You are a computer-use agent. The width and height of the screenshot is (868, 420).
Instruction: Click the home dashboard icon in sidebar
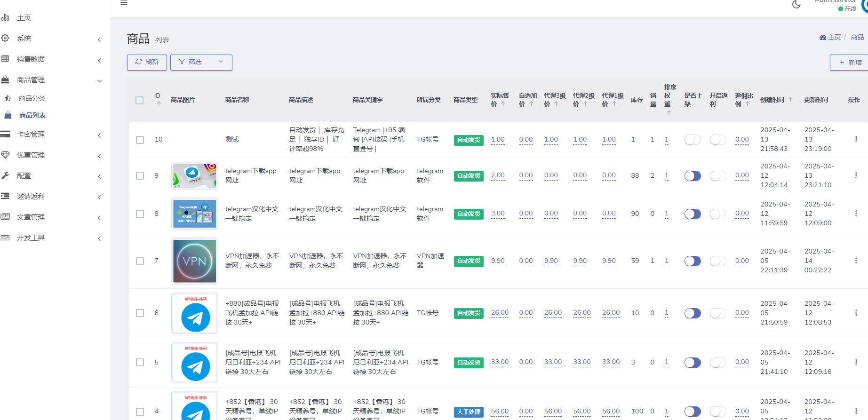(x=6, y=18)
